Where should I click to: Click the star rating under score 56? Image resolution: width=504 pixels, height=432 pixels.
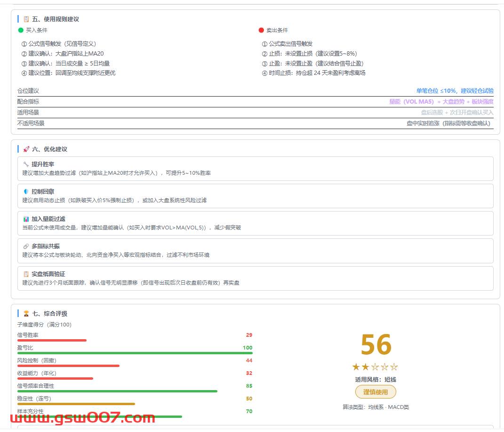375,367
